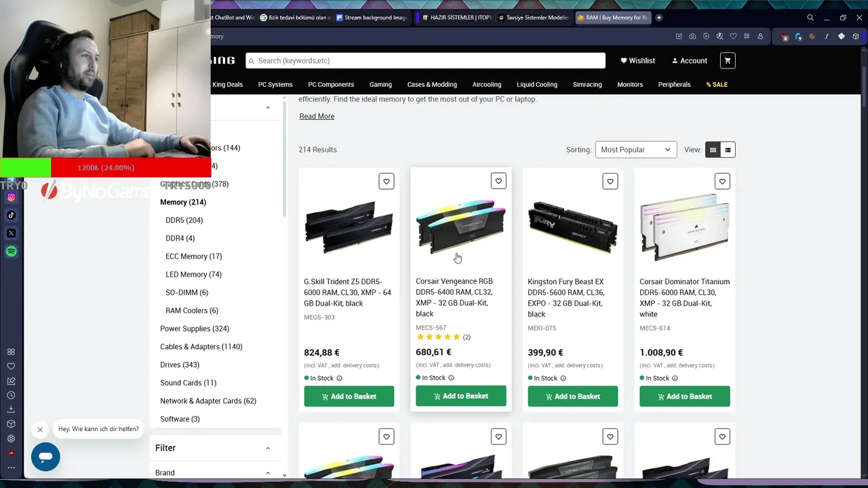Open the TikTok sidebar icon
The height and width of the screenshot is (488, 868).
pyautogui.click(x=11, y=215)
